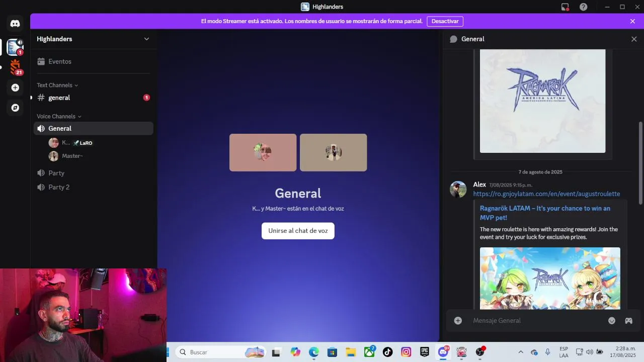Select the Highlanders server icon in sidebar
The image size is (644, 362).
(x=15, y=47)
